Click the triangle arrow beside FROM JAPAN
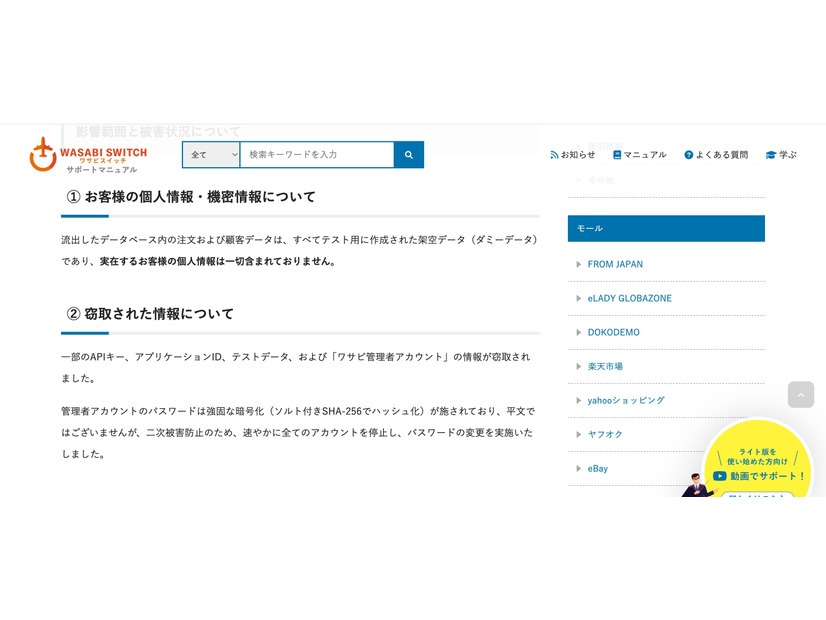 [578, 264]
